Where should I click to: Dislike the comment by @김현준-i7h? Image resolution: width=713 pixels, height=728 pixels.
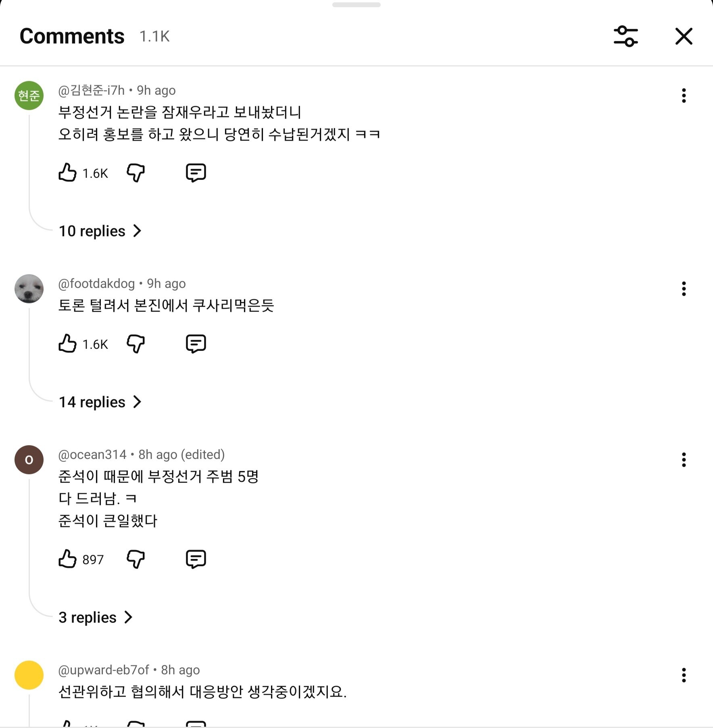(x=136, y=173)
